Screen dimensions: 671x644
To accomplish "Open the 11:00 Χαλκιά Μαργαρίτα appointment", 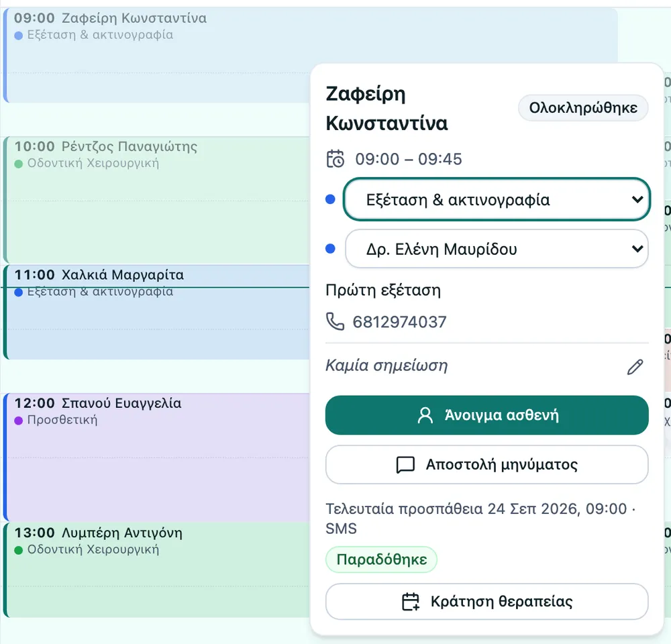I will [156, 312].
